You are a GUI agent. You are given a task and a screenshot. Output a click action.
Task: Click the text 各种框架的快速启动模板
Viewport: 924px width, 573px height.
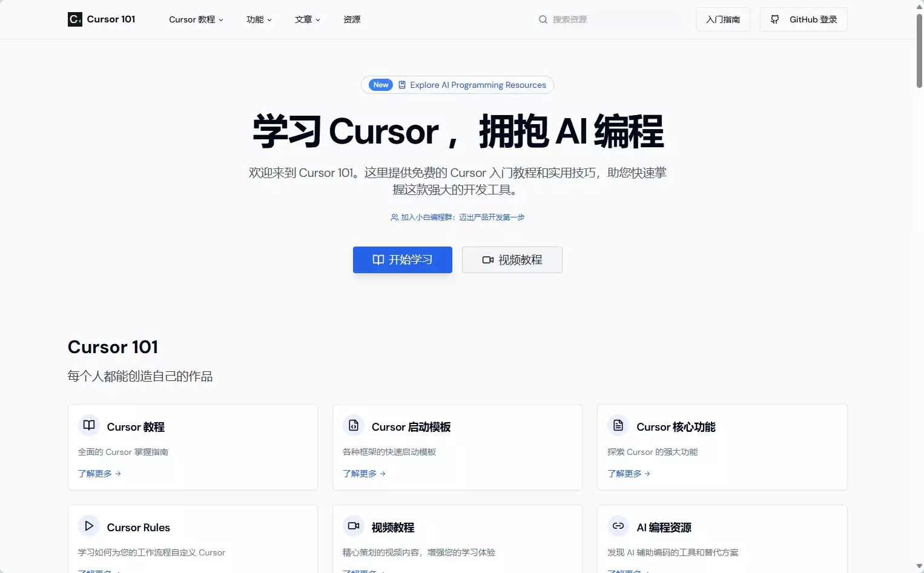coord(389,452)
